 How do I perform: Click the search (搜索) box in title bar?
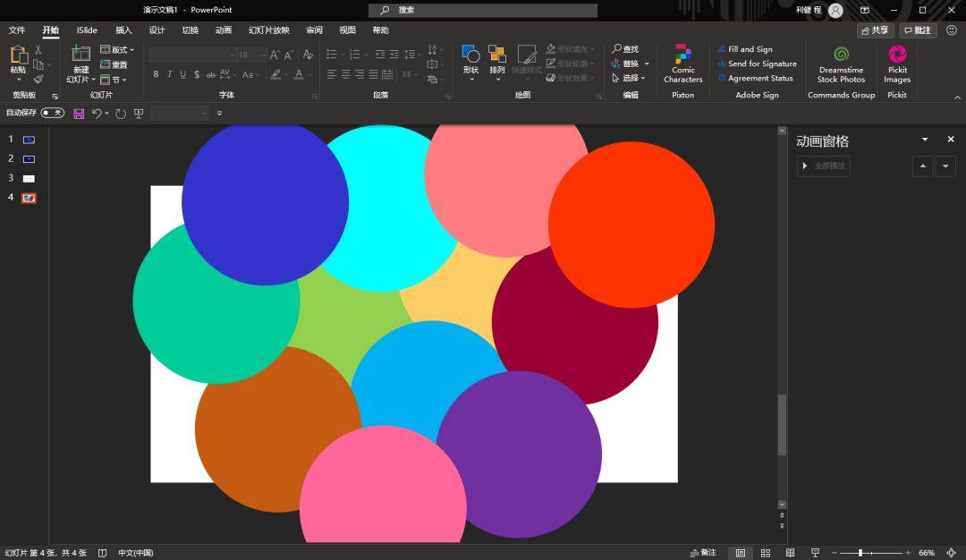coord(483,11)
